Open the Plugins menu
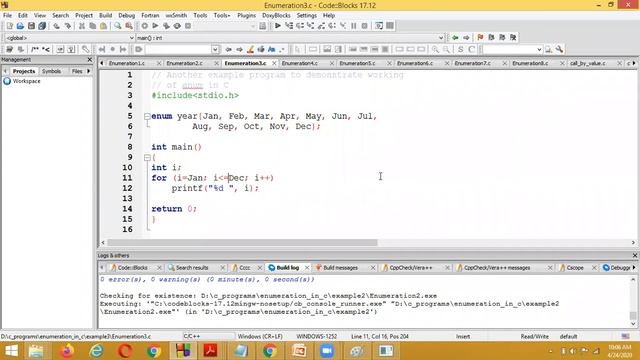640x360 pixels. click(246, 15)
